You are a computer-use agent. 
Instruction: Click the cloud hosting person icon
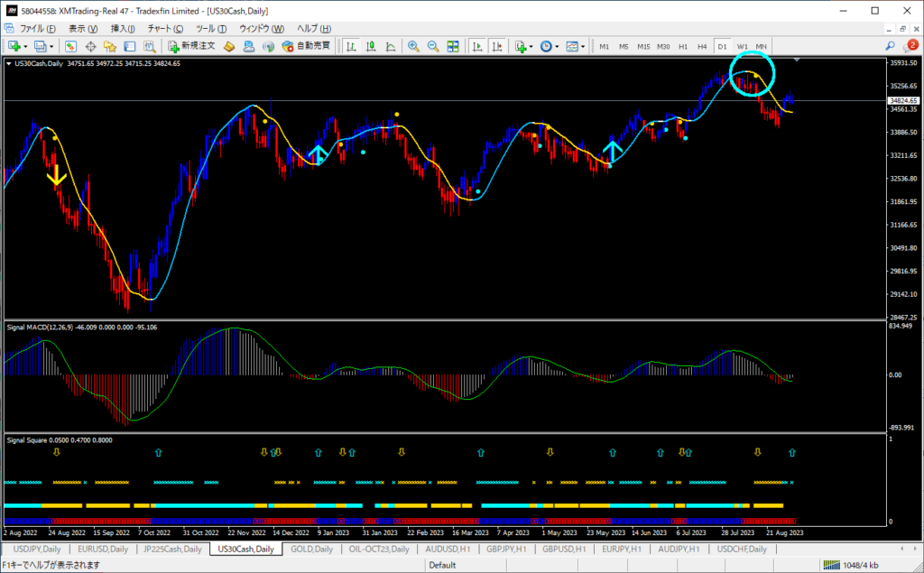249,47
